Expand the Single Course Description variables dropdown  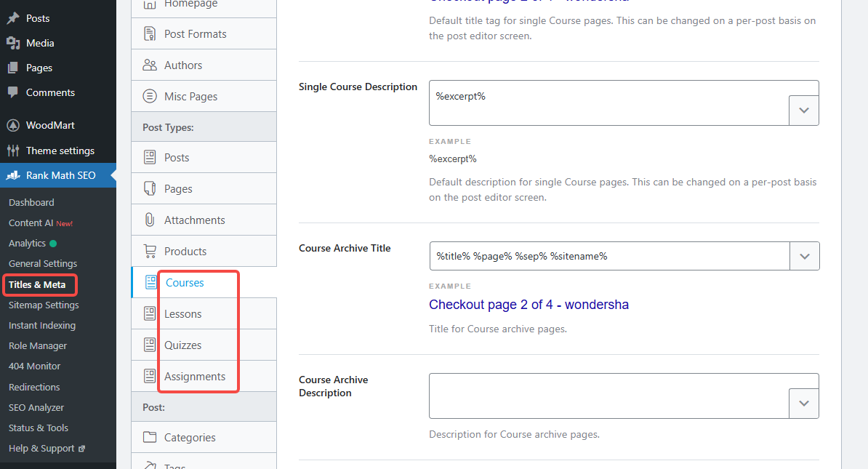pos(804,110)
